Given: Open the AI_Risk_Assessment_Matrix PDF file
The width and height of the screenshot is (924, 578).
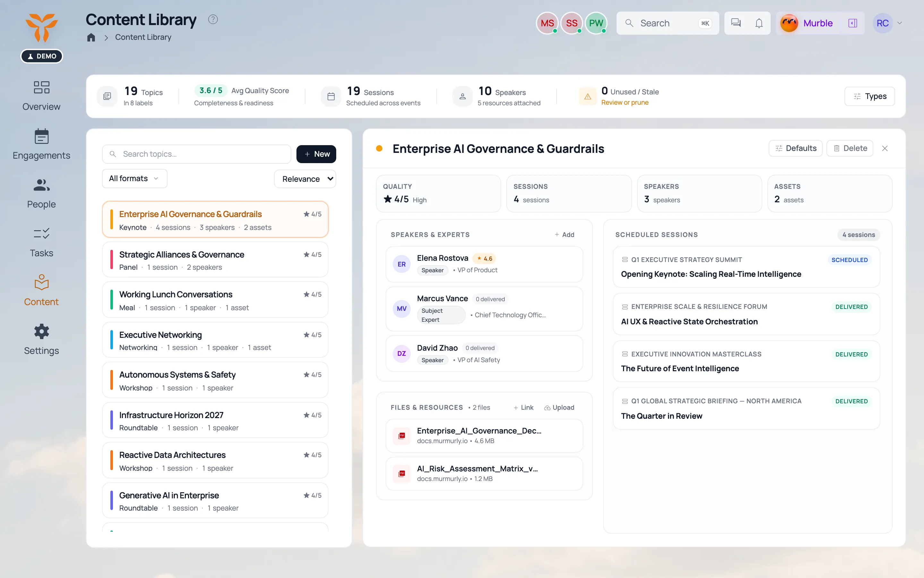Looking at the screenshot, I should coord(484,473).
